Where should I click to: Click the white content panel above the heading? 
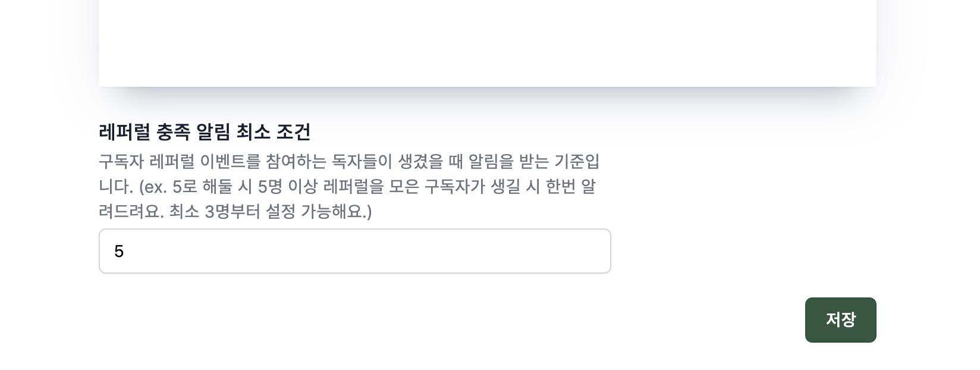(x=488, y=42)
